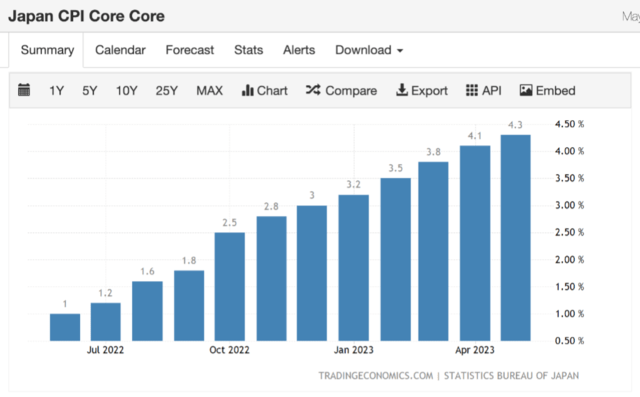Click the bar labeled 2.8
Screen dimensions: 640x397
click(x=271, y=279)
